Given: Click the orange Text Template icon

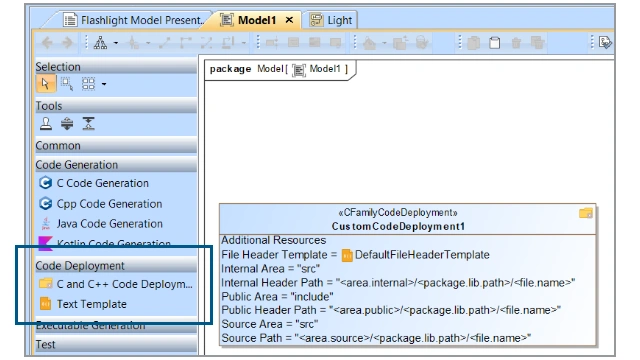Looking at the screenshot, I should pyautogui.click(x=45, y=304).
